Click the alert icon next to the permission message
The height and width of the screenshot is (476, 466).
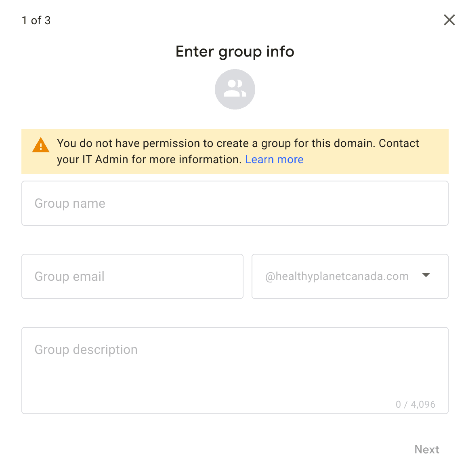tap(40, 145)
